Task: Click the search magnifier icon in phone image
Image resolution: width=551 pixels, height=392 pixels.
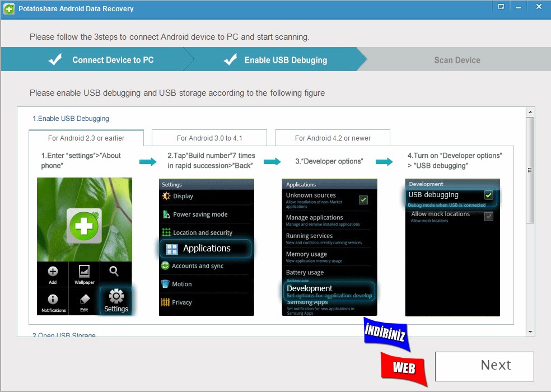Action: [114, 271]
